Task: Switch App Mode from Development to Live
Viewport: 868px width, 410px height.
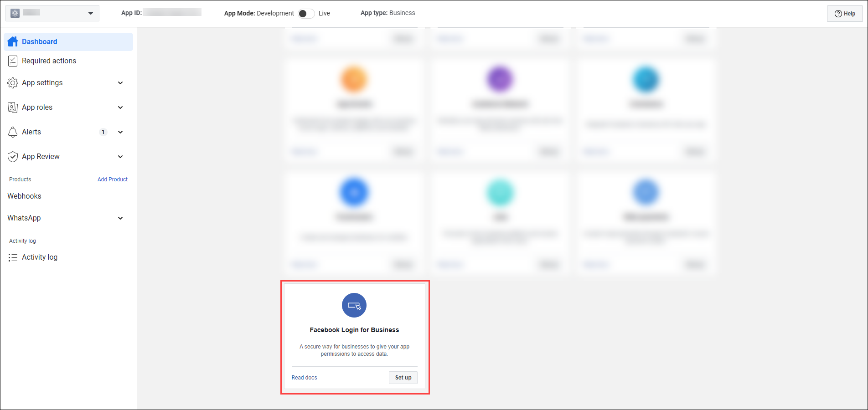Action: tap(306, 13)
